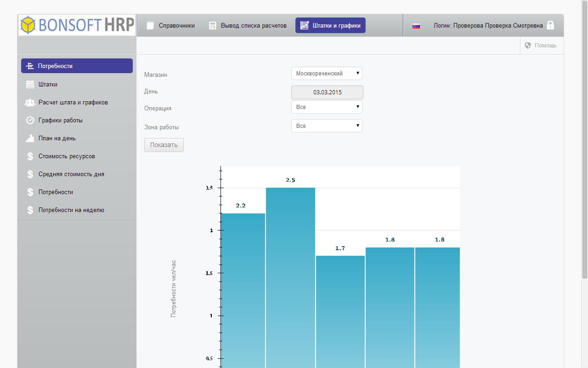Open Потребности на неделю in sidebar
Viewport: 588px width, 368px height.
[x=71, y=210]
